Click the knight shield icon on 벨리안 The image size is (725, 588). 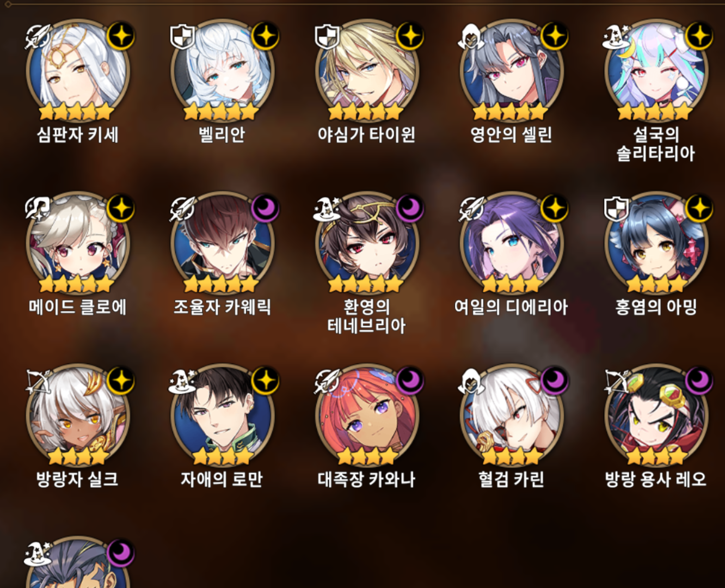pos(182,37)
